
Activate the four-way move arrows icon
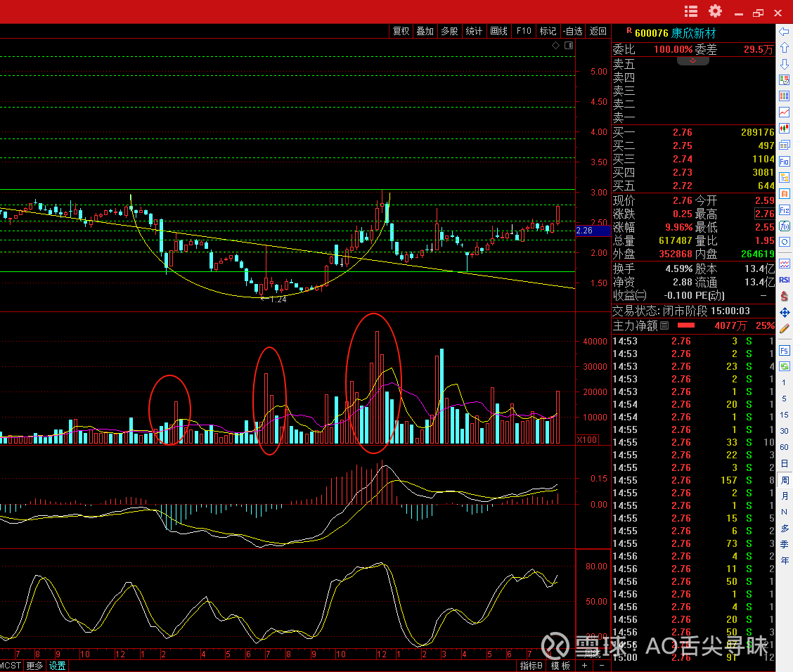(784, 312)
